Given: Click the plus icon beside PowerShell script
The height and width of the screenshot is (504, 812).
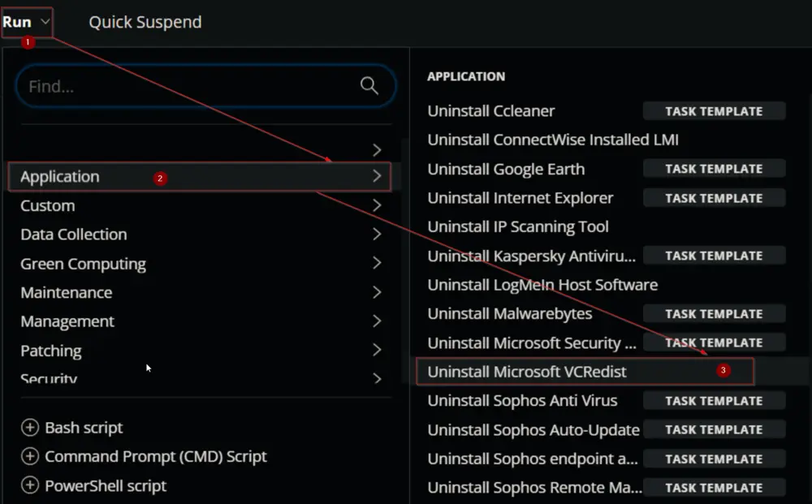Looking at the screenshot, I should [30, 485].
